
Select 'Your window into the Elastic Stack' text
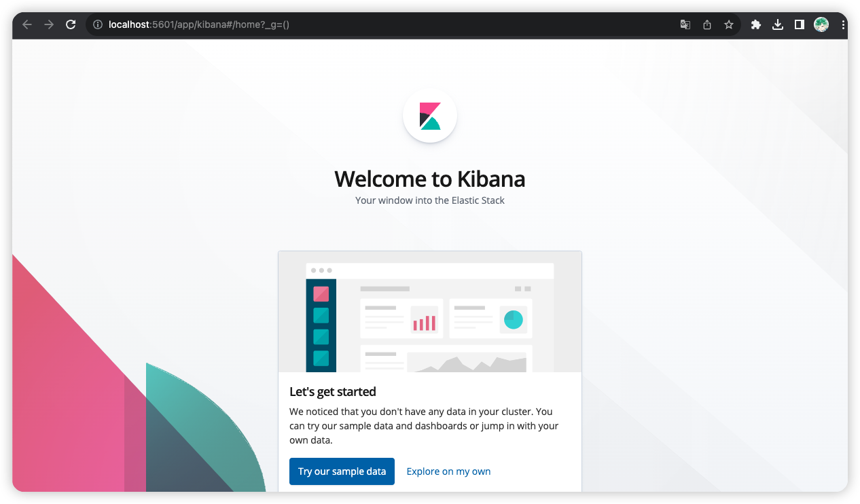tap(430, 200)
